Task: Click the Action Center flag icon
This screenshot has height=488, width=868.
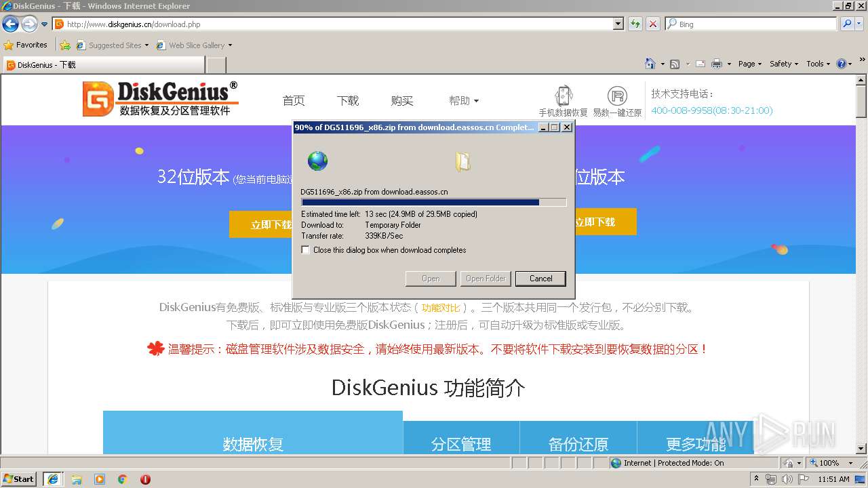Action: click(x=804, y=479)
